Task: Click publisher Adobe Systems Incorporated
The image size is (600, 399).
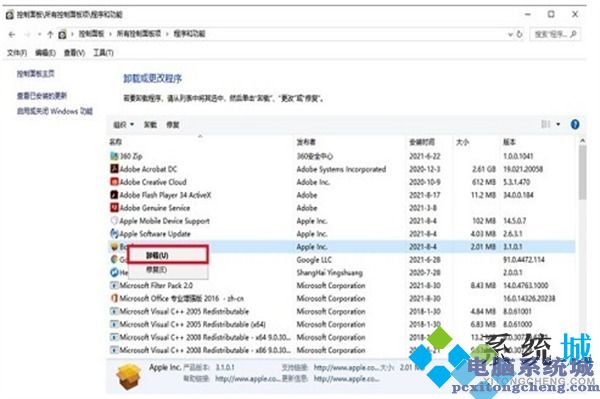Action: (341, 169)
